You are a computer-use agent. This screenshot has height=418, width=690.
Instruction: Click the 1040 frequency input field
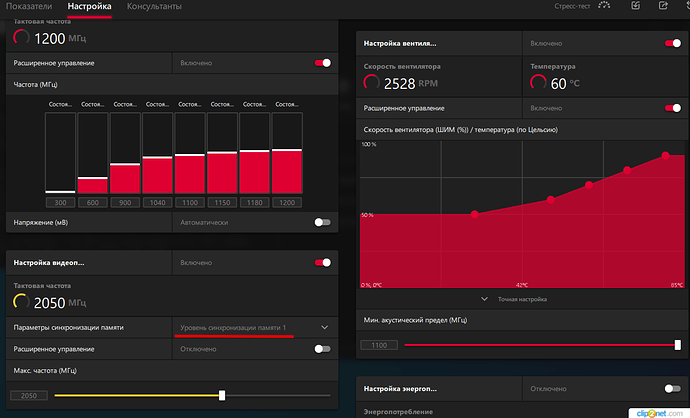tap(158, 202)
